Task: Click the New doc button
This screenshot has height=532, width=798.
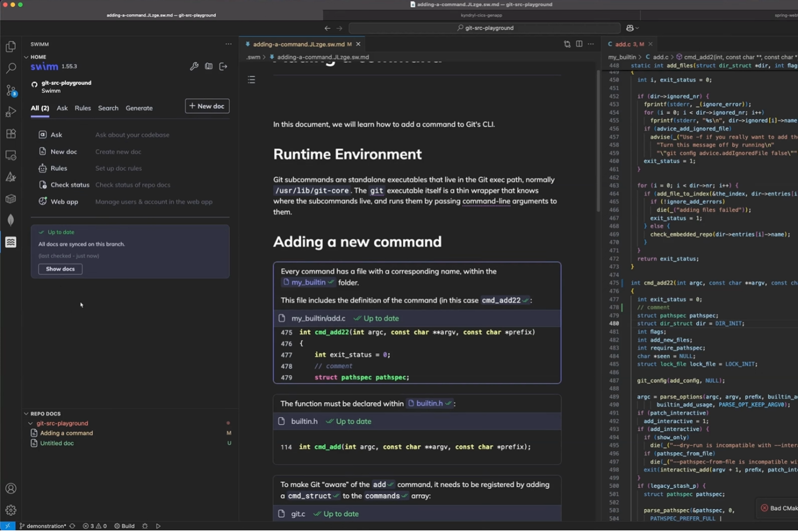Action: click(207, 106)
